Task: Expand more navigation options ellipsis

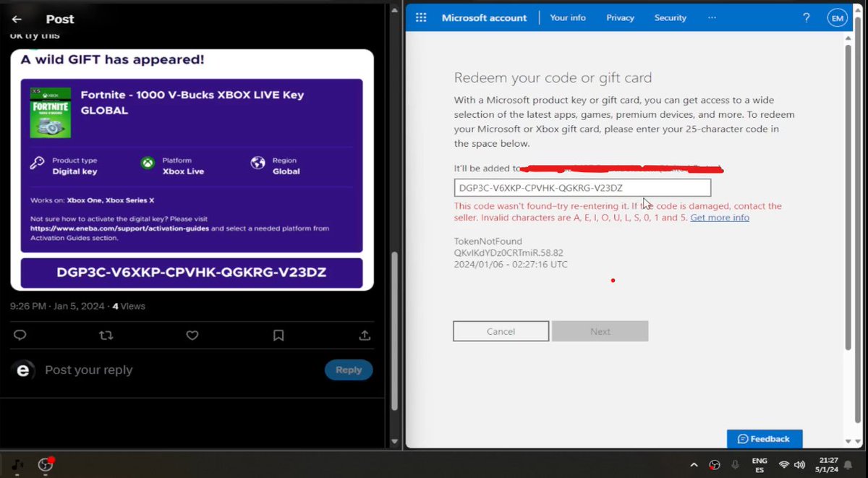Action: click(712, 17)
